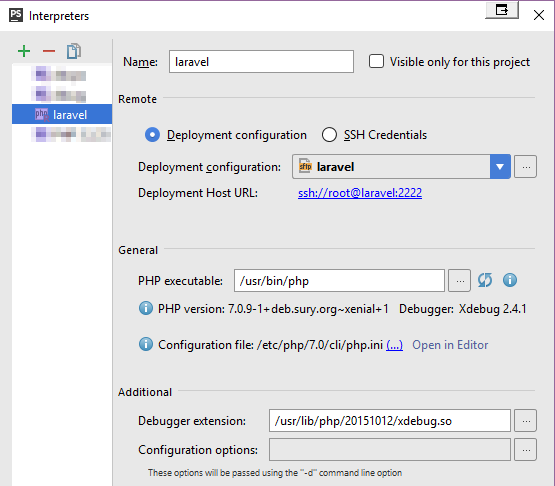The width and height of the screenshot is (555, 486).
Task: Copy the selected interpreter configuration
Action: click(x=74, y=51)
